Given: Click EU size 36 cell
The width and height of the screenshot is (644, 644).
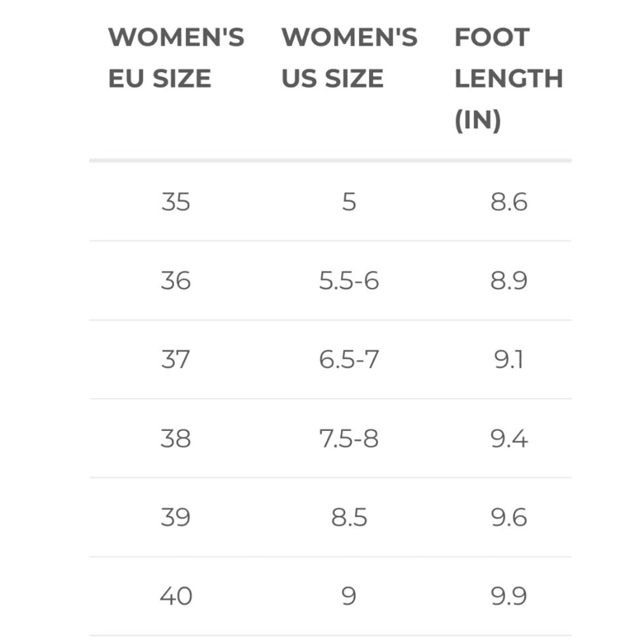Looking at the screenshot, I should pyautogui.click(x=175, y=281).
